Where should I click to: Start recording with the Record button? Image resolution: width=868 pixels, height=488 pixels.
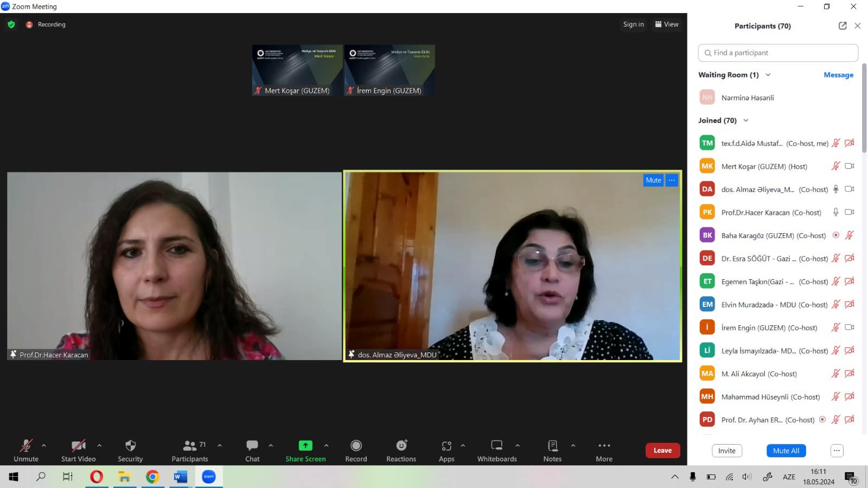pyautogui.click(x=356, y=451)
